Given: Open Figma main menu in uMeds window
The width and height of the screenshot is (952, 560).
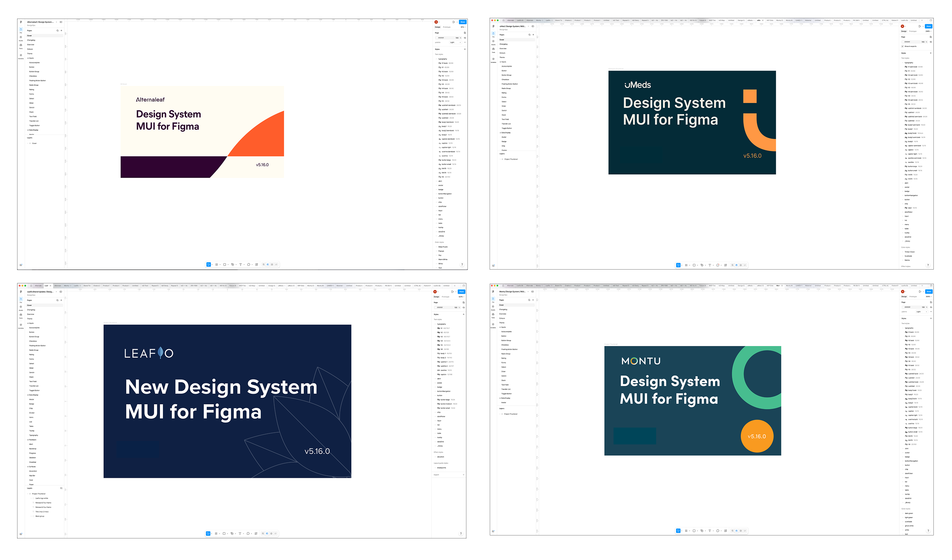Looking at the screenshot, I should [x=493, y=26].
